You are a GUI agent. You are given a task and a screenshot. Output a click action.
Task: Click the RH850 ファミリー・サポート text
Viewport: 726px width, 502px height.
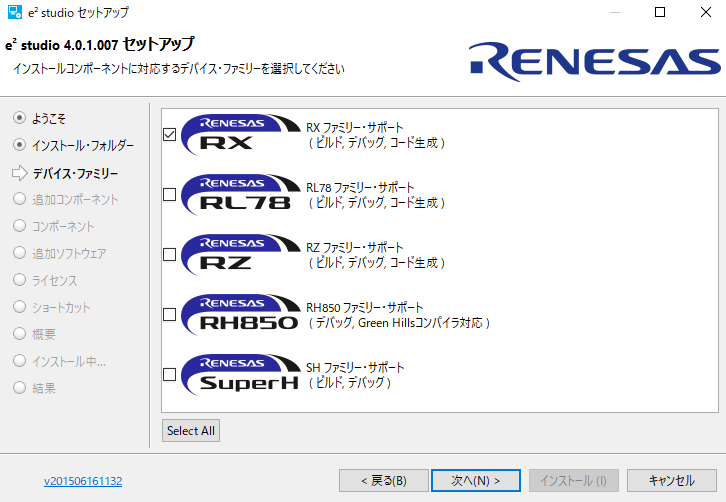pos(365,307)
